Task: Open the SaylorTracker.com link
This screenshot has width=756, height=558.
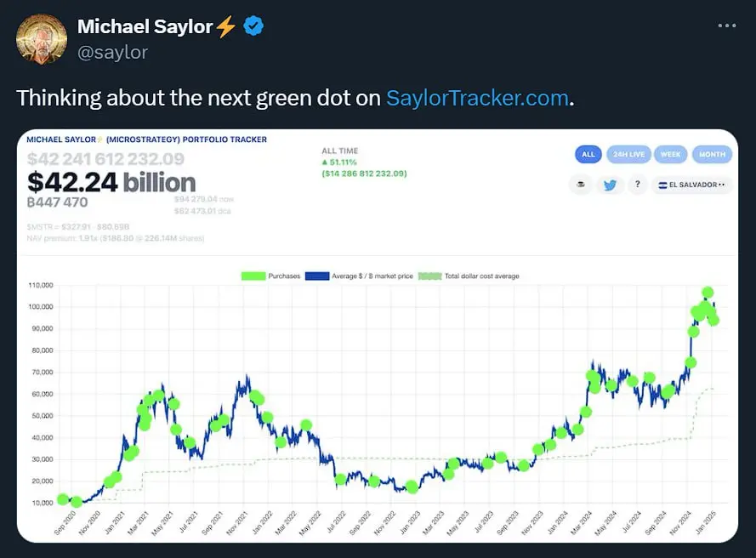Action: coord(477,98)
